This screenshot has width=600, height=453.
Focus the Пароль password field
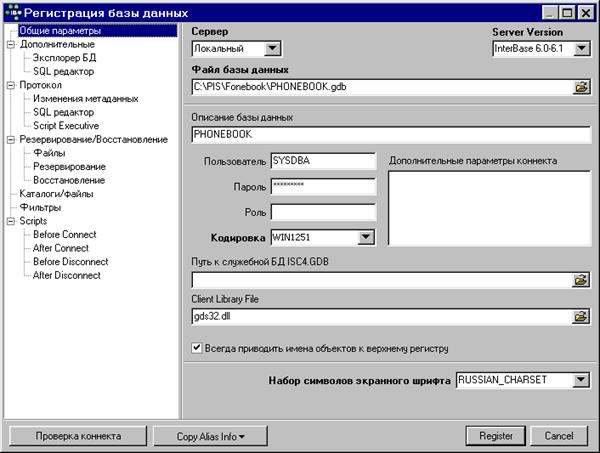point(321,186)
